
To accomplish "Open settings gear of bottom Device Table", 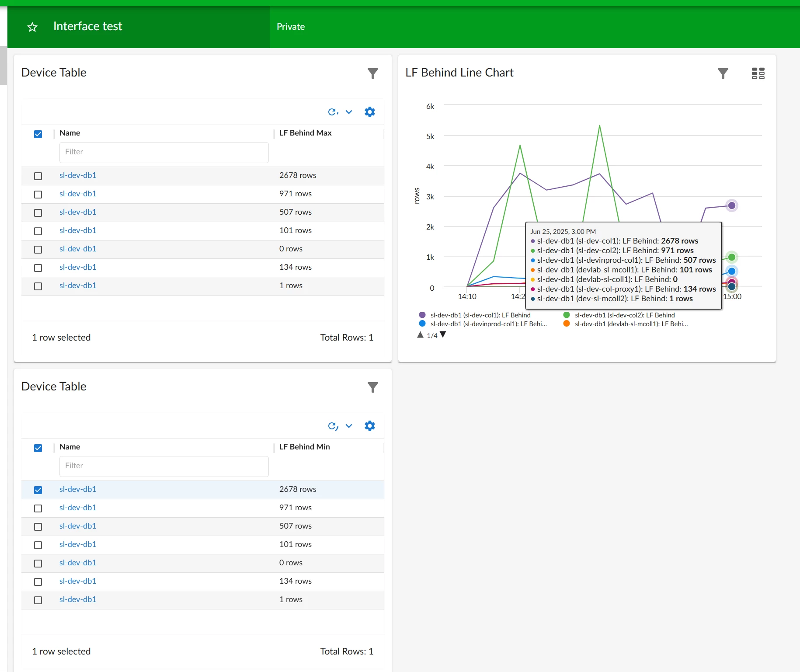I will (370, 426).
